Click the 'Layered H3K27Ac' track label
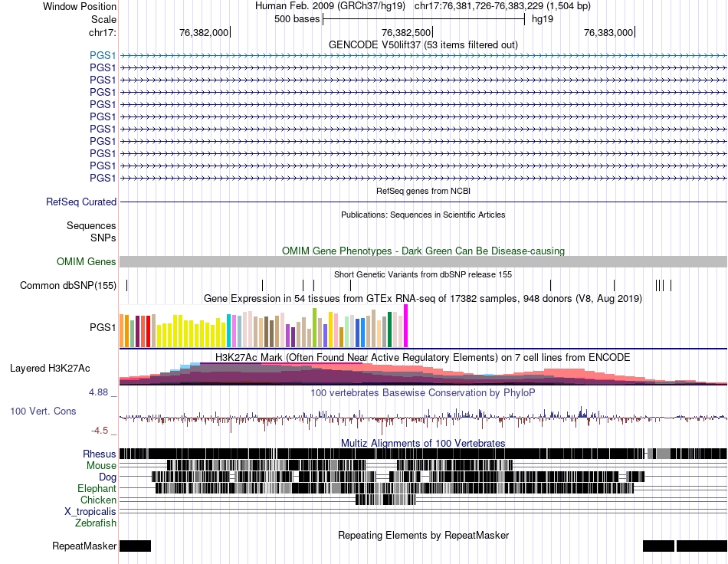Image resolution: width=728 pixels, height=564 pixels. pos(50,368)
